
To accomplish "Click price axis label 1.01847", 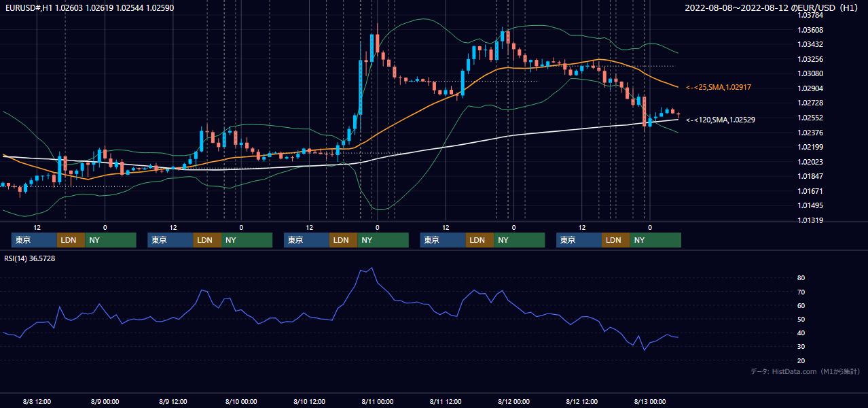I will pyautogui.click(x=811, y=176).
